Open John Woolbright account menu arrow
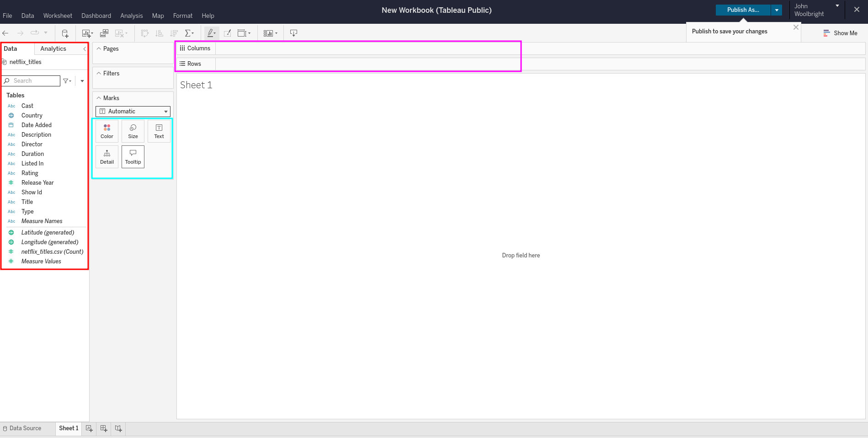 pyautogui.click(x=837, y=6)
